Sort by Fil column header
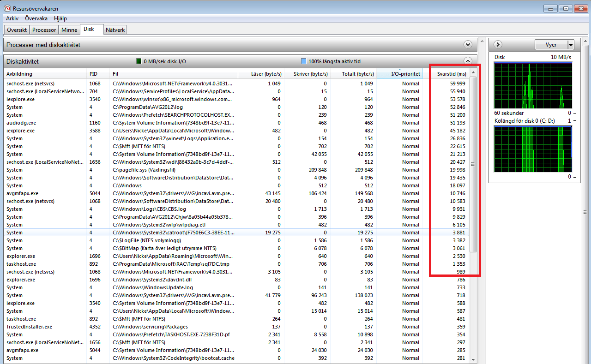This screenshot has height=364, width=591. [x=174, y=74]
